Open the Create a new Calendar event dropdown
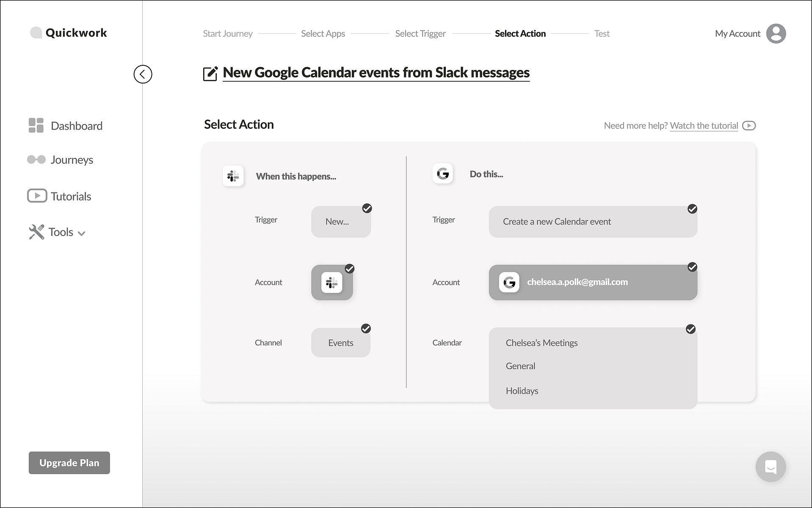Screen dimensions: 812x508 pos(593,222)
